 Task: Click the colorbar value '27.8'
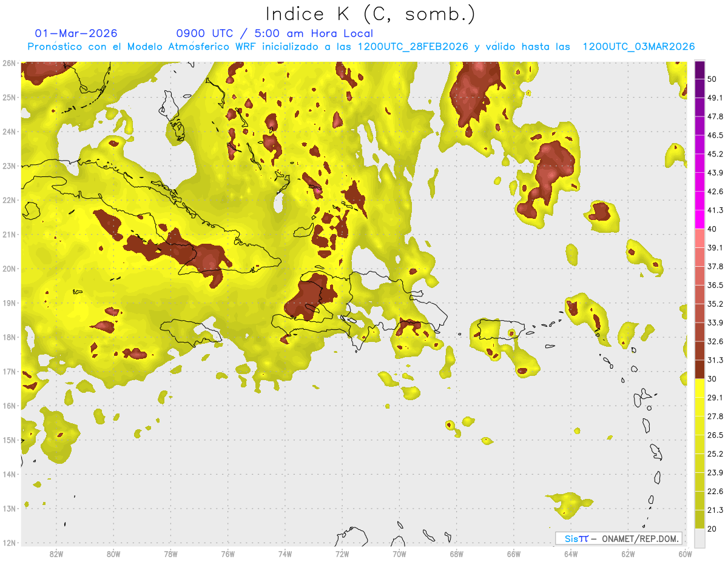[715, 416]
